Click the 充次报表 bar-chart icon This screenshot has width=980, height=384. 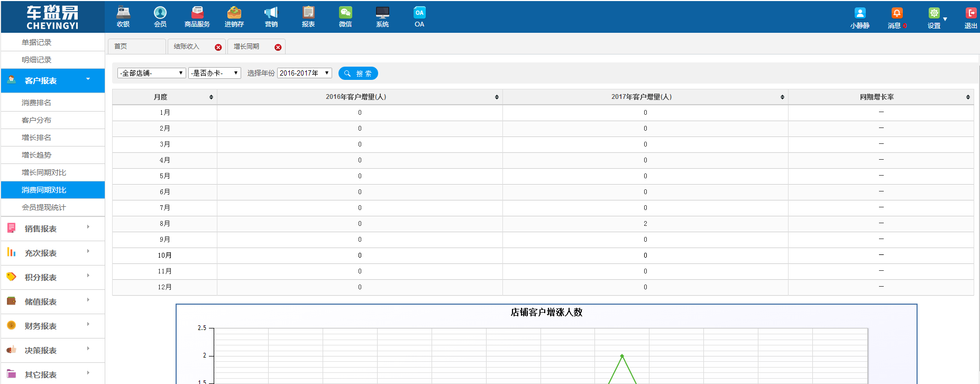(11, 252)
